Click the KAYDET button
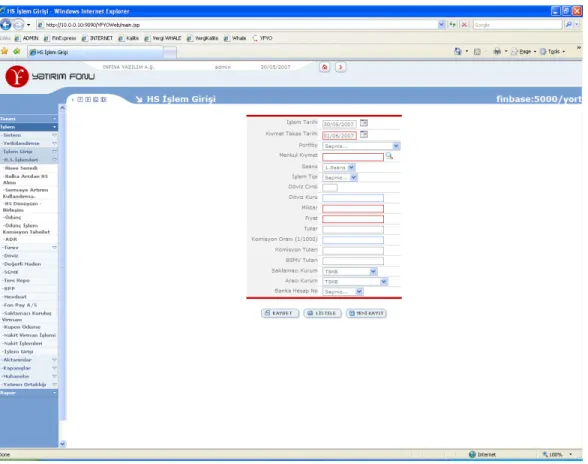Screen dimensions: 588x464 pyautogui.click(x=280, y=313)
